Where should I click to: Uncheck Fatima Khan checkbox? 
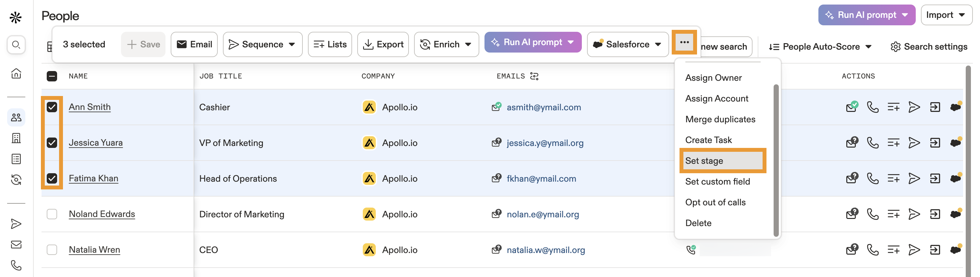(52, 178)
